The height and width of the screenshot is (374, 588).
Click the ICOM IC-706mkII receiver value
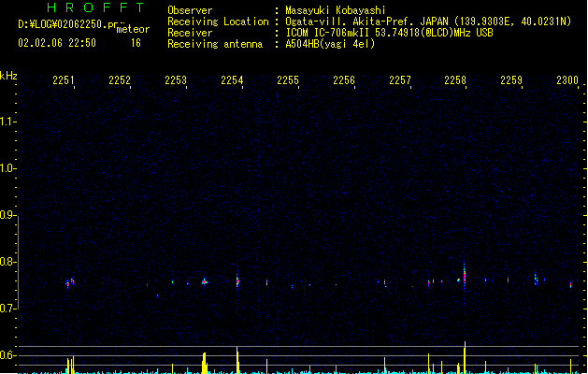point(389,33)
